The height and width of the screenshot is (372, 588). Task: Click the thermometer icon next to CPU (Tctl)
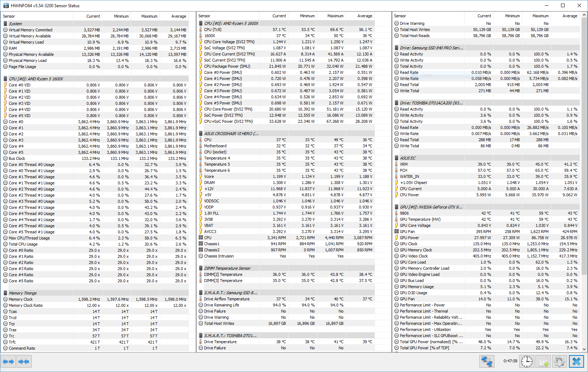pyautogui.click(x=201, y=30)
